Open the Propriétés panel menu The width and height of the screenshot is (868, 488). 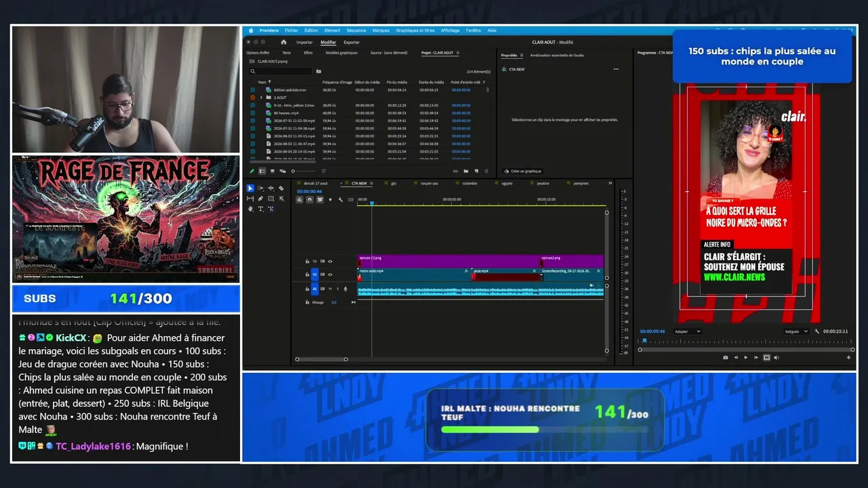(521, 56)
